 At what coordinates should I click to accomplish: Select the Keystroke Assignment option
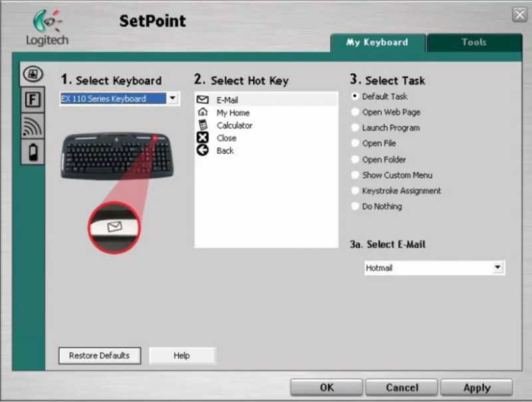pos(396,191)
